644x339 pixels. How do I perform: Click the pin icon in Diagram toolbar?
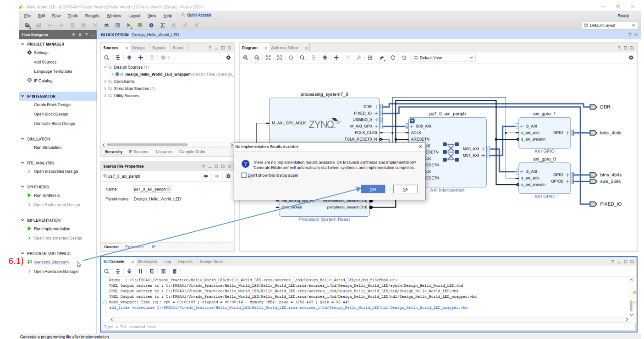pyautogui.click(x=381, y=58)
